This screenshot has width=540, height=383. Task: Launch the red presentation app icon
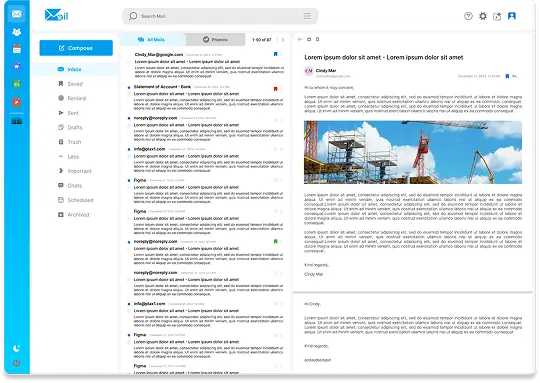click(17, 102)
